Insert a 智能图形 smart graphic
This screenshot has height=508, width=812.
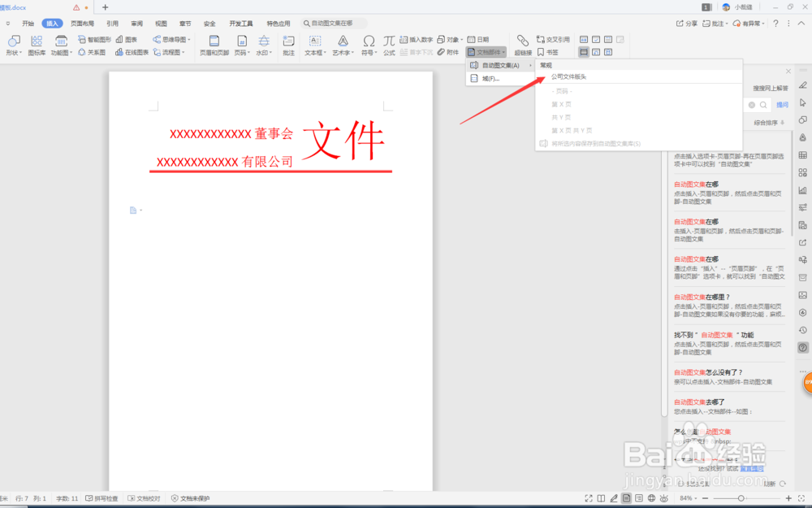(x=94, y=39)
